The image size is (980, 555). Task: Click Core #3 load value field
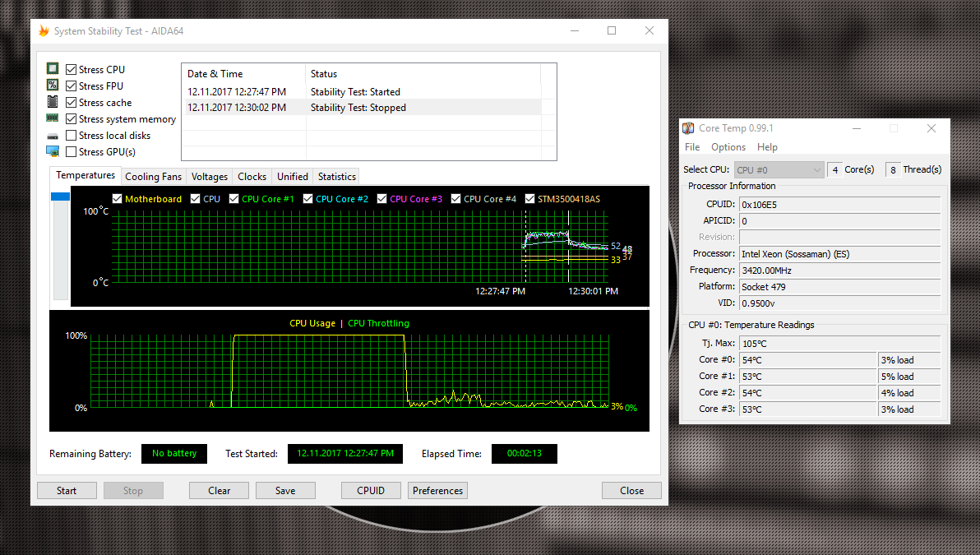point(909,409)
